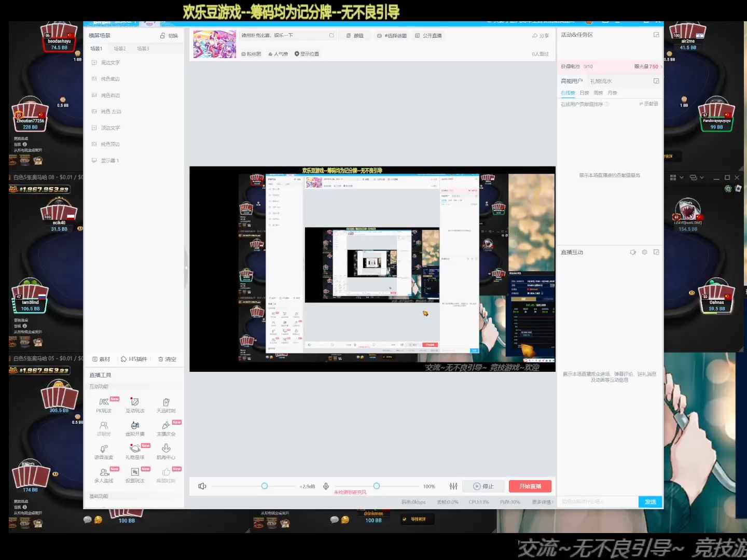Select the 纯色底边 source
Viewport: 747px width, 560px height.
tap(110, 79)
